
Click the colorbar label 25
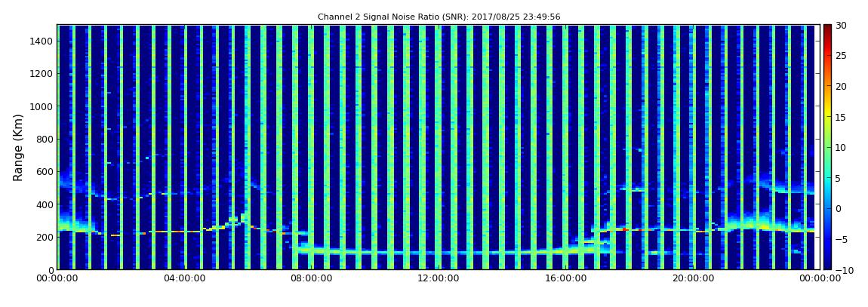click(x=841, y=55)
